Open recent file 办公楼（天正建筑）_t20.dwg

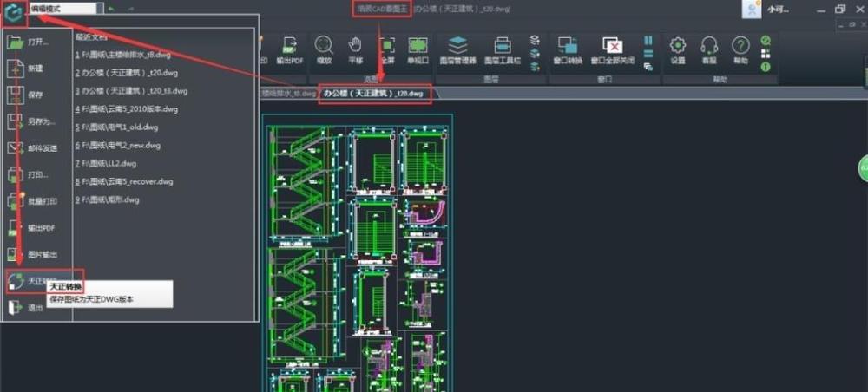(126, 73)
